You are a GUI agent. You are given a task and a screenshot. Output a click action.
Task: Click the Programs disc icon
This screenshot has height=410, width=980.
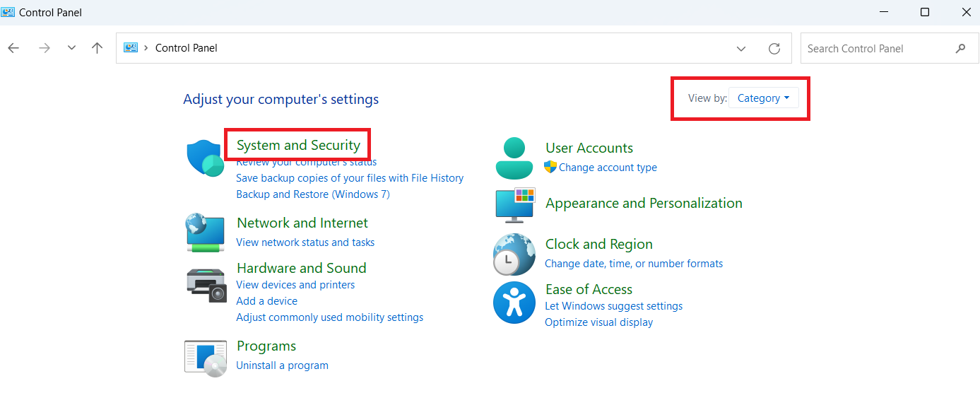206,357
